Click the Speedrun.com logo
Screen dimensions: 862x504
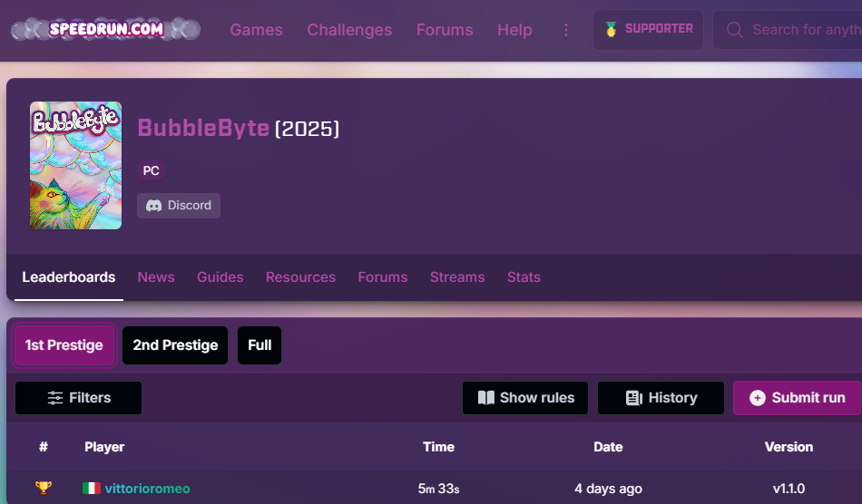106,29
